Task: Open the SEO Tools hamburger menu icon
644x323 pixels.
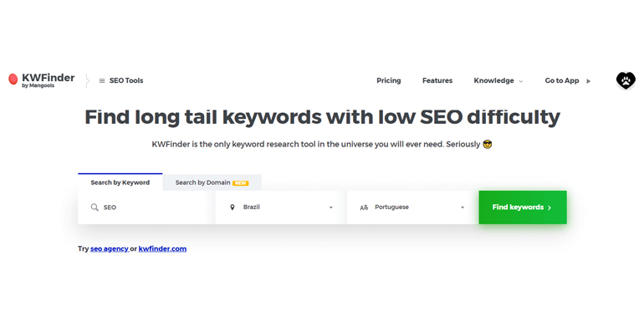Action: point(102,81)
